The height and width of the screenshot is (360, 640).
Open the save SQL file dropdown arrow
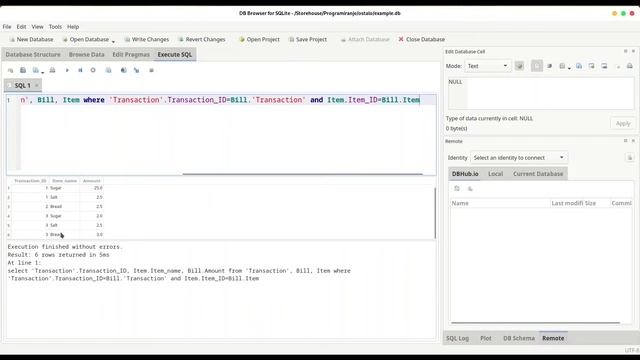click(42, 72)
